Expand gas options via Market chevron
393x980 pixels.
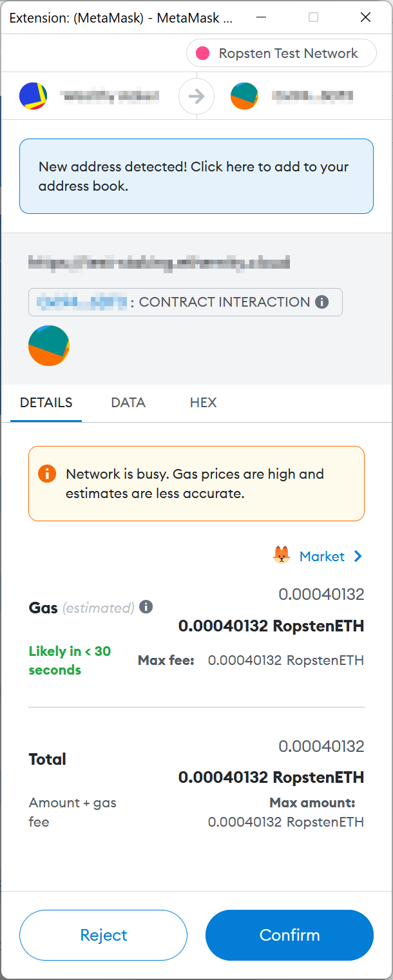pos(358,556)
